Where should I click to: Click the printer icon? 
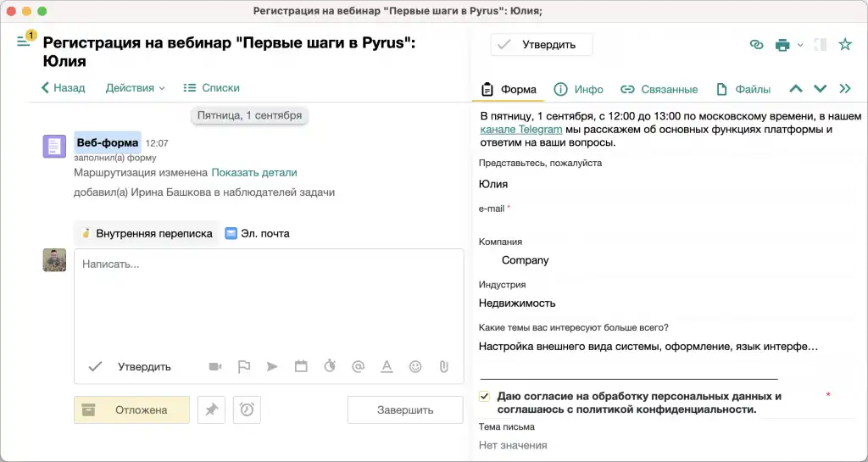tap(782, 45)
